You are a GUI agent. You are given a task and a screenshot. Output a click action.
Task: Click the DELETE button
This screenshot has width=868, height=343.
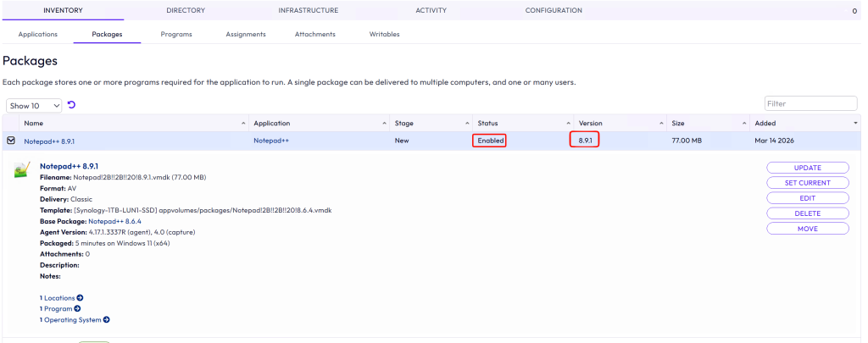pos(808,213)
